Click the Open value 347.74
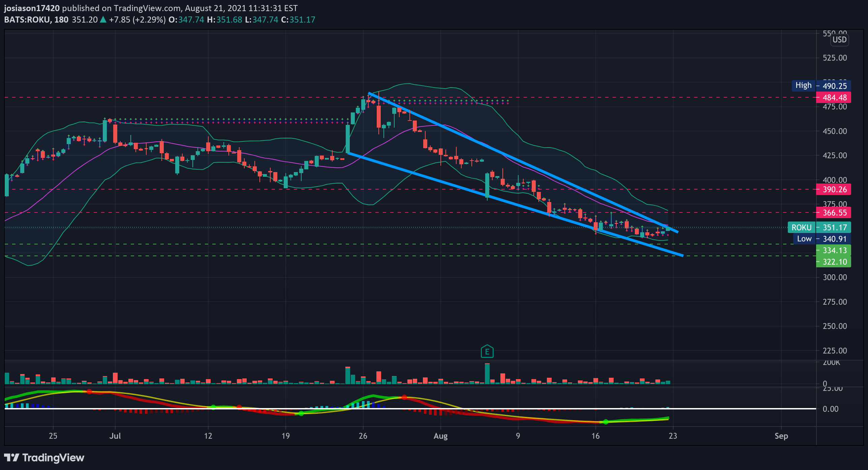868x470 pixels. [191, 20]
